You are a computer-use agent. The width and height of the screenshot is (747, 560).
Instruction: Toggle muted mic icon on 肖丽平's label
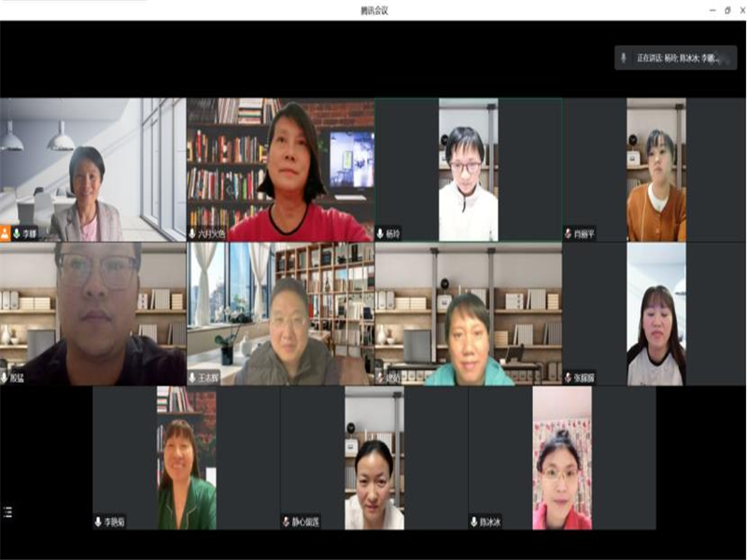(568, 233)
